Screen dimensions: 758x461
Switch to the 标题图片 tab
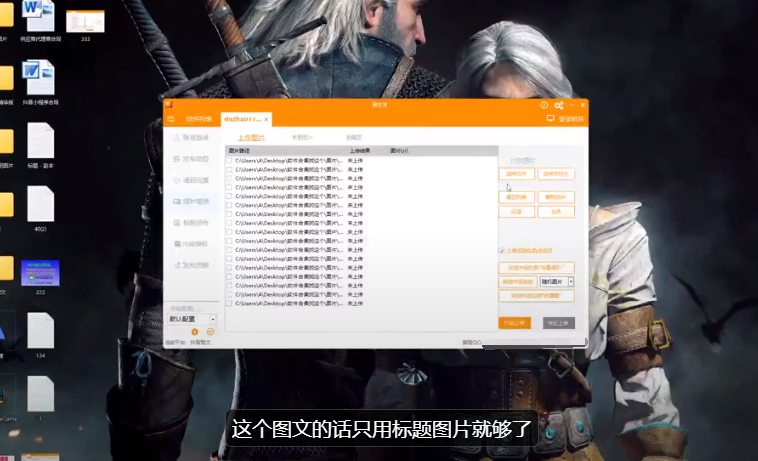coord(303,138)
